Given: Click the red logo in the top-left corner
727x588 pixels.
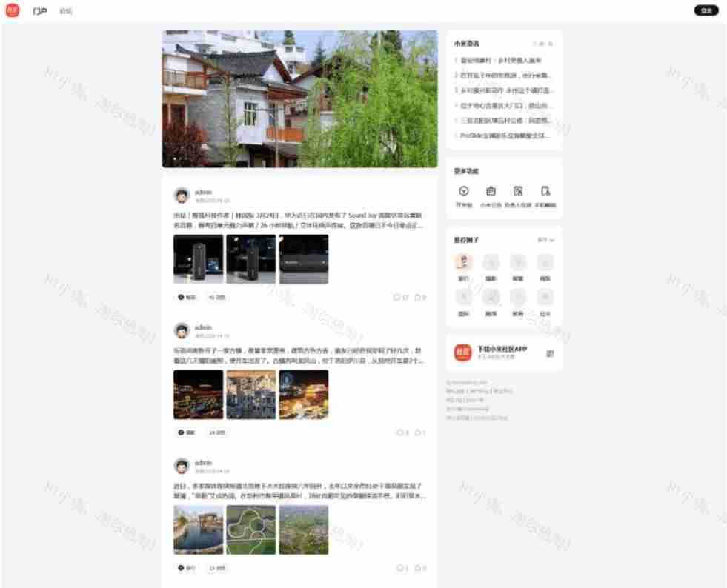Looking at the screenshot, I should (12, 10).
